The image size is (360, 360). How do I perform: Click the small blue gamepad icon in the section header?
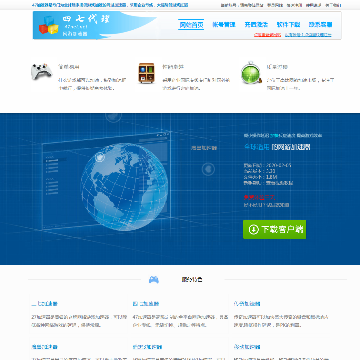pyautogui.click(x=154, y=280)
